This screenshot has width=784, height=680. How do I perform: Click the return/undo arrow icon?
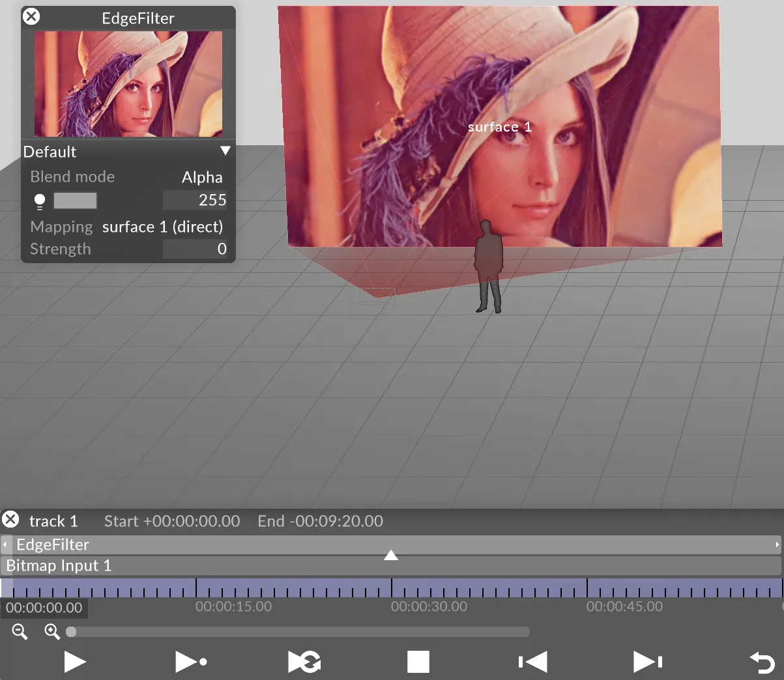(762, 662)
